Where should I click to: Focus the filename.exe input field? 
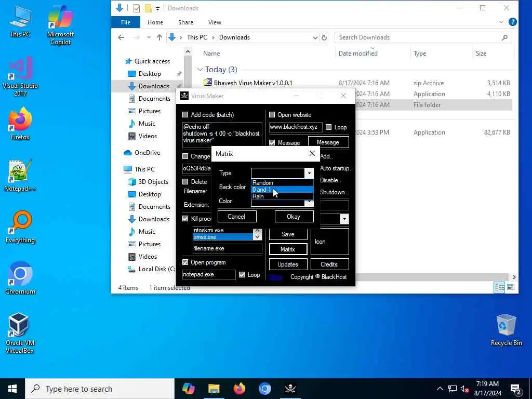click(228, 248)
